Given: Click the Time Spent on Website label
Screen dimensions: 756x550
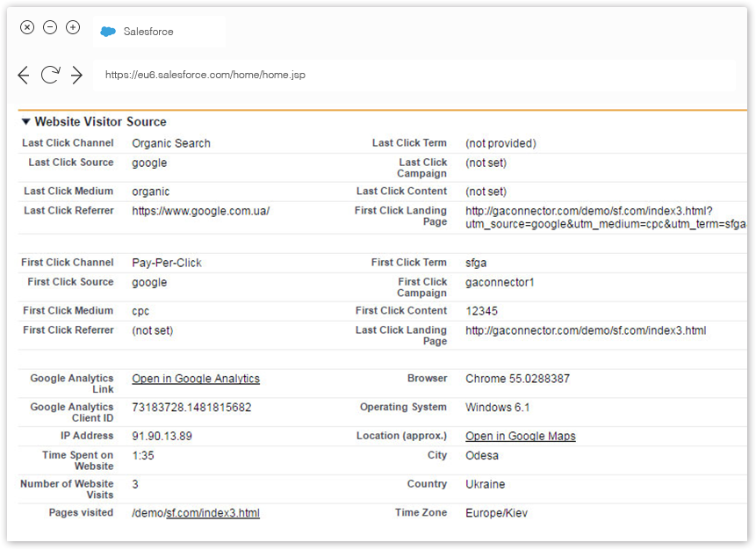Looking at the screenshot, I should pos(77,460).
